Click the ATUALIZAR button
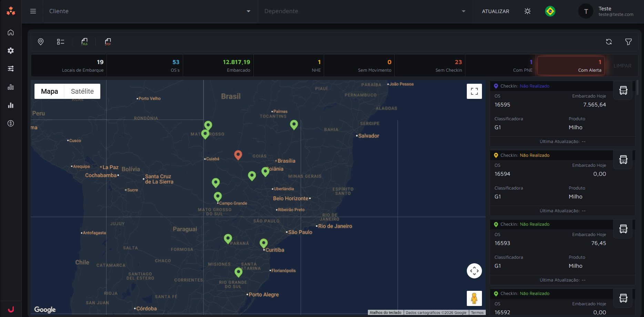The height and width of the screenshot is (317, 644). pyautogui.click(x=495, y=11)
